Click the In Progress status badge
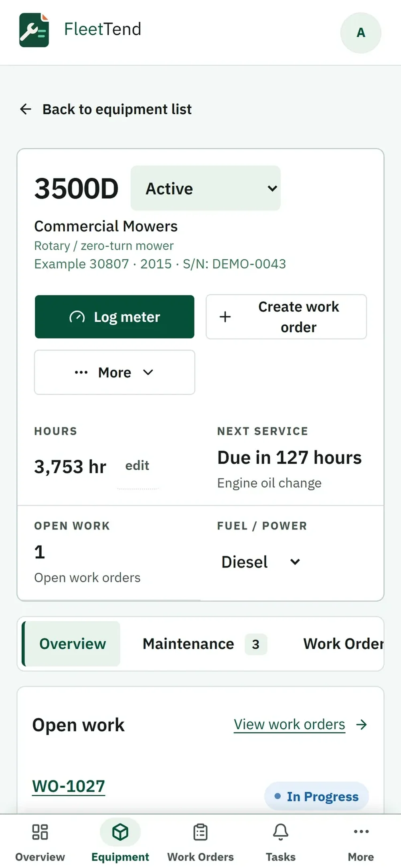The image size is (401, 868). 317,796
